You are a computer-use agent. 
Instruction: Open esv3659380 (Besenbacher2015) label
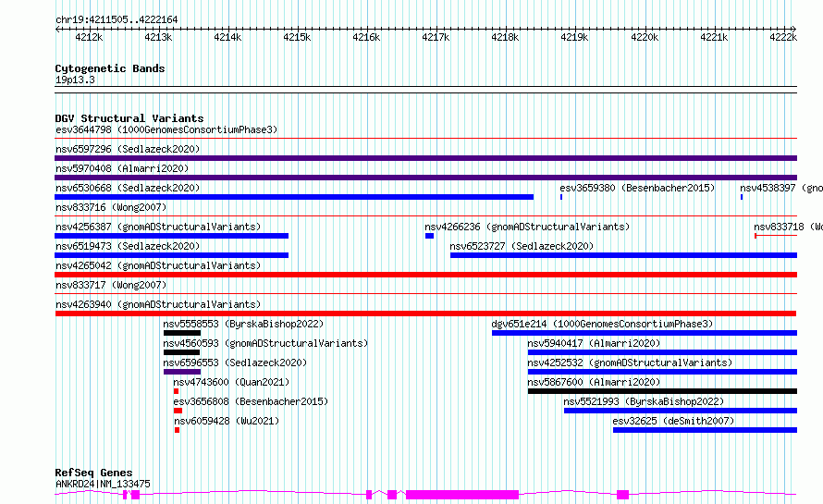tap(637, 188)
